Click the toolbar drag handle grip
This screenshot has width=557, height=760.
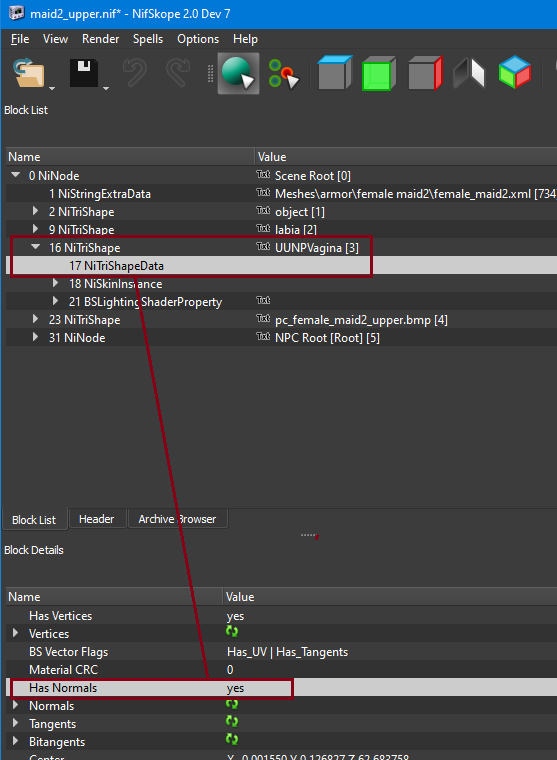click(210, 73)
